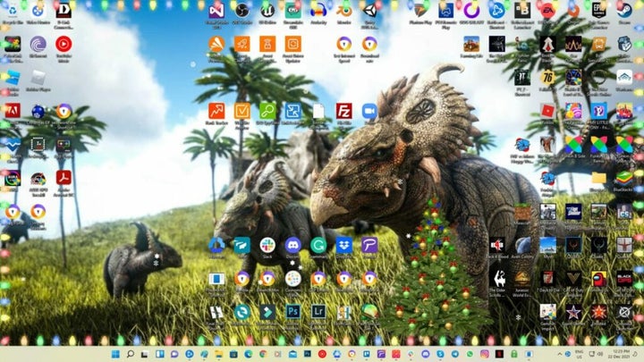Image resolution: width=644 pixels, height=362 pixels.
Task: Launch Discord from the desktop
Action: click(292, 245)
